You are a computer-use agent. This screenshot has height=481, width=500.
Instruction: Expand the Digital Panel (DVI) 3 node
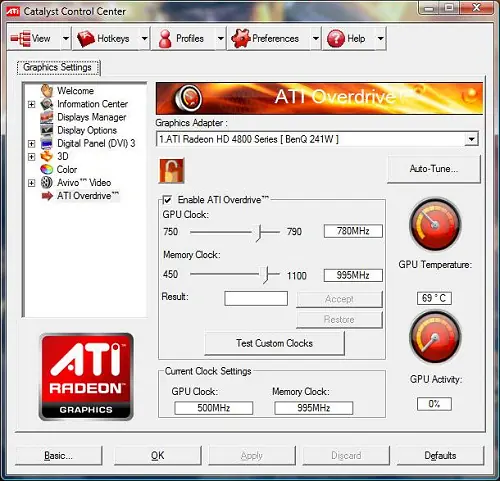pos(31,144)
